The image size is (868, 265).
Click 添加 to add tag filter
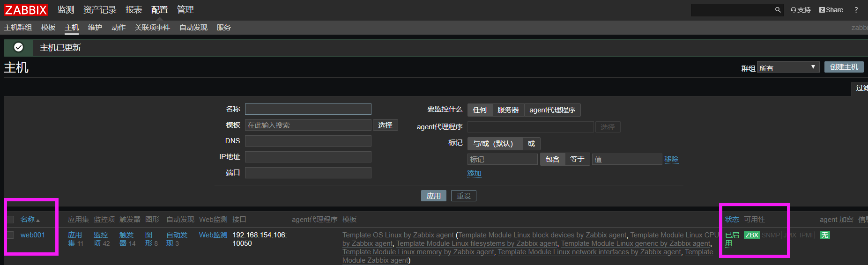click(x=474, y=173)
